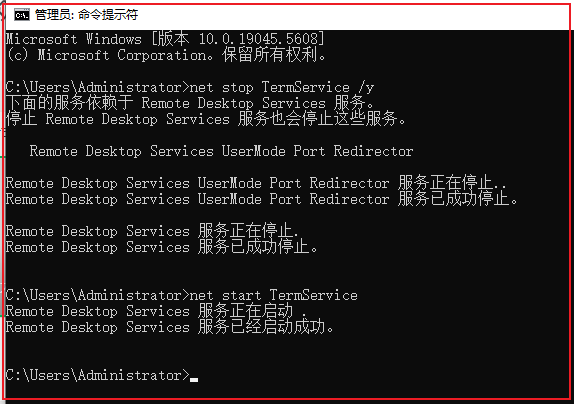Click the line 'Remote Desktop Services 服务正在启动'

(x=156, y=311)
